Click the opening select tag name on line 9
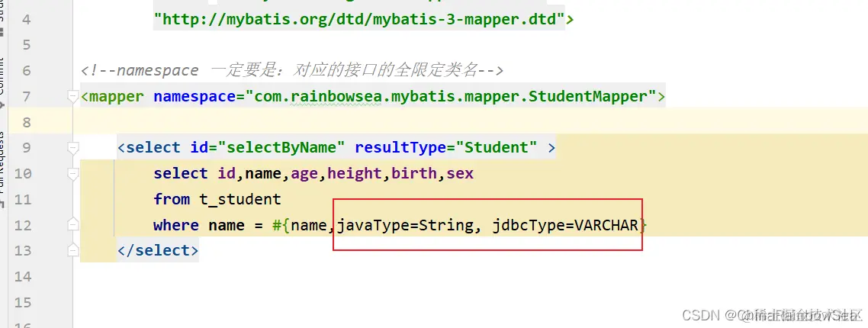This screenshot has height=328, width=868. pyautogui.click(x=153, y=148)
